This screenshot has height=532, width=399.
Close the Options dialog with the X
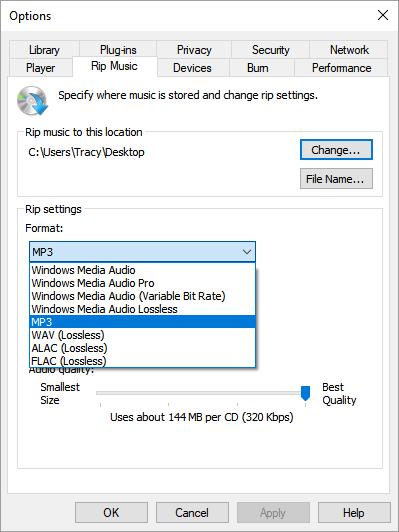click(383, 15)
